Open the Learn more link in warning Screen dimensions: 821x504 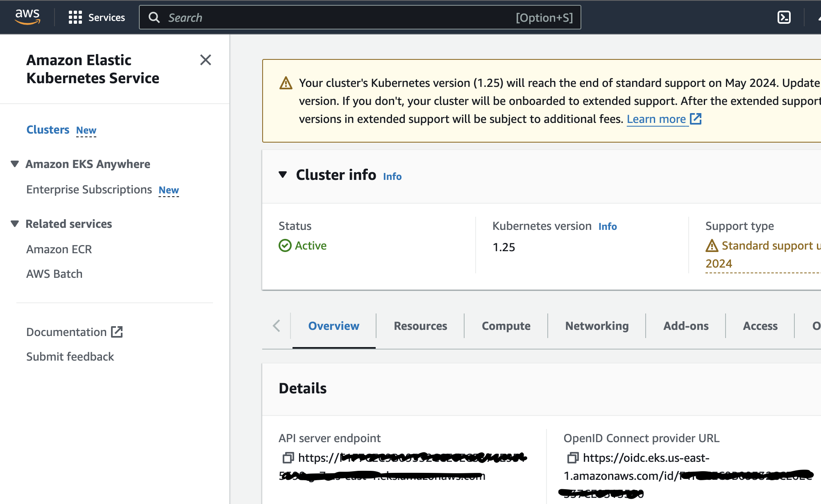point(656,119)
